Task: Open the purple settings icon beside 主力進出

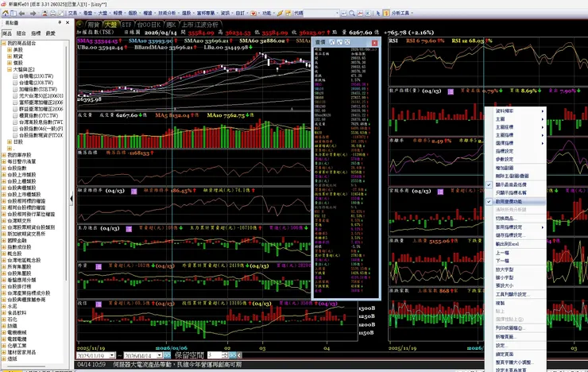Action: point(129,229)
